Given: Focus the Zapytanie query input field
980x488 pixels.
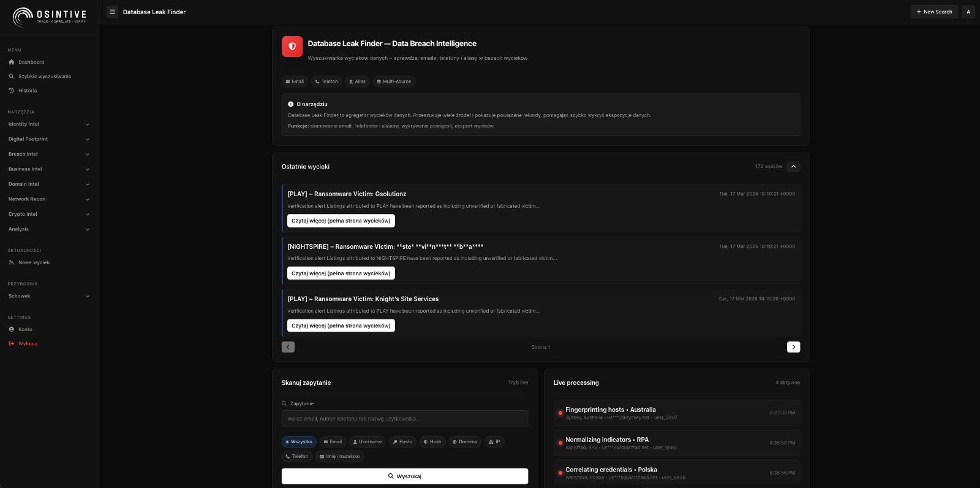Looking at the screenshot, I should 405,419.
